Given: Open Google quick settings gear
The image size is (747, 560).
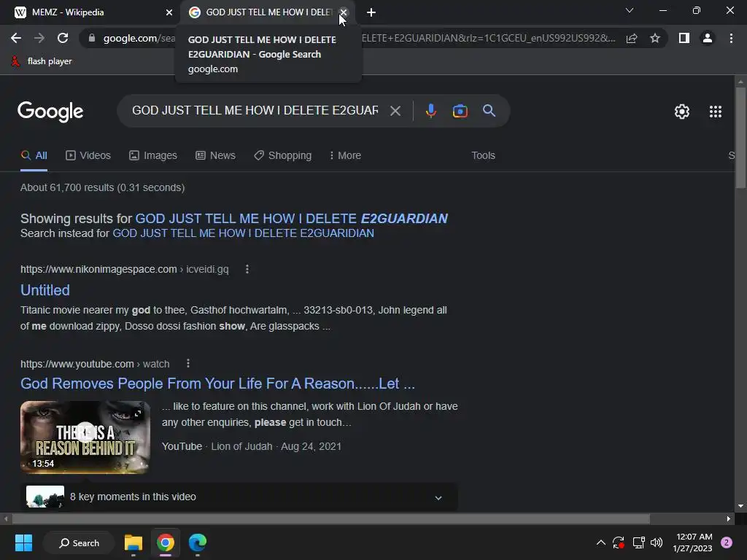Looking at the screenshot, I should (x=682, y=112).
